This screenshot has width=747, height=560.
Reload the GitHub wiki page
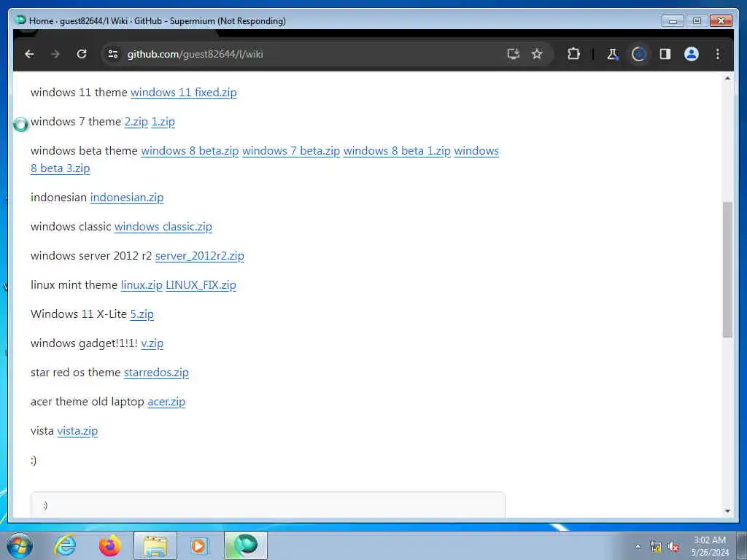click(x=82, y=54)
